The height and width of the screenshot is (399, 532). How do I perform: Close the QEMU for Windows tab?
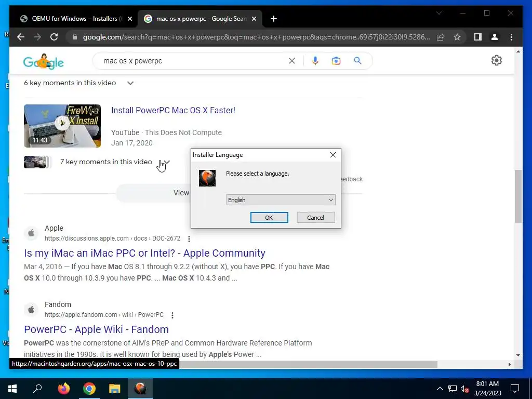pos(129,19)
